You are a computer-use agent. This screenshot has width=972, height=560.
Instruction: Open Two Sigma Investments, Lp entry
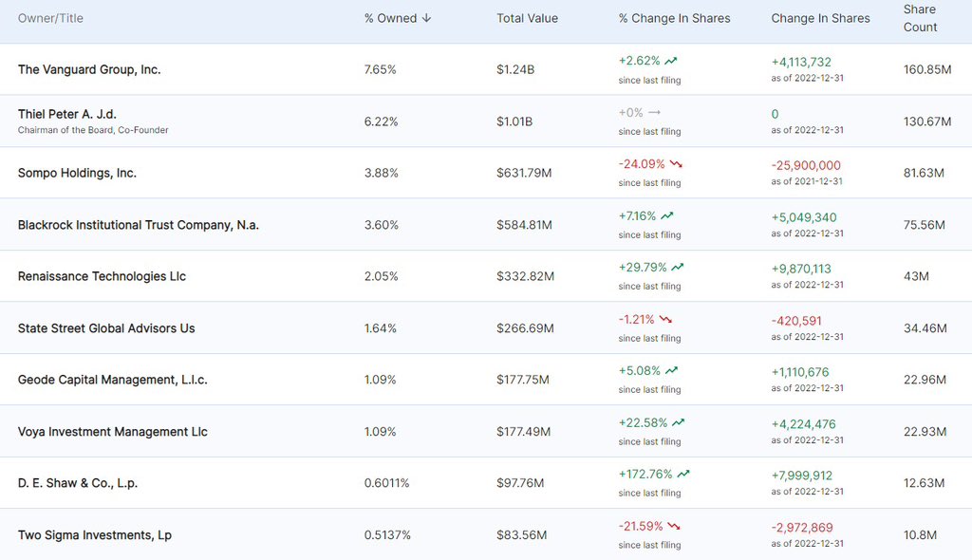pyautogui.click(x=94, y=535)
